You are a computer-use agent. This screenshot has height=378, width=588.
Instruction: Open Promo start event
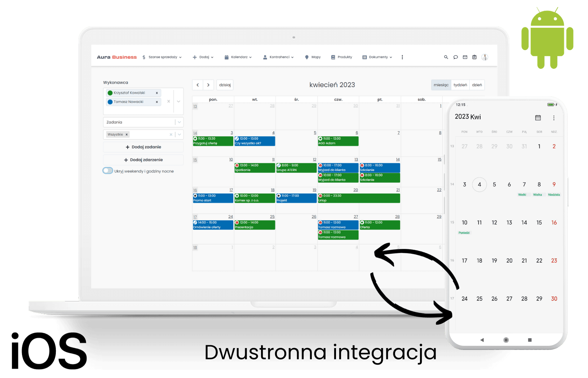pyautogui.click(x=213, y=198)
